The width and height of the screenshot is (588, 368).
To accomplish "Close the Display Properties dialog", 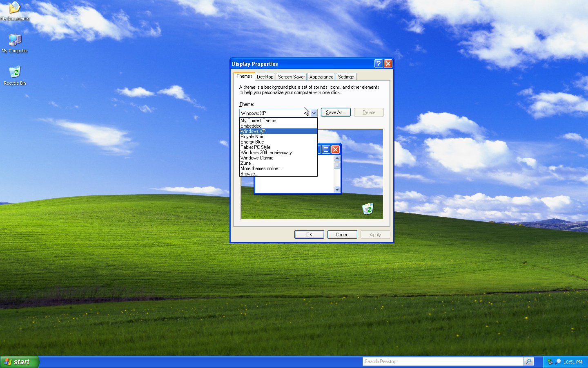I will [388, 63].
